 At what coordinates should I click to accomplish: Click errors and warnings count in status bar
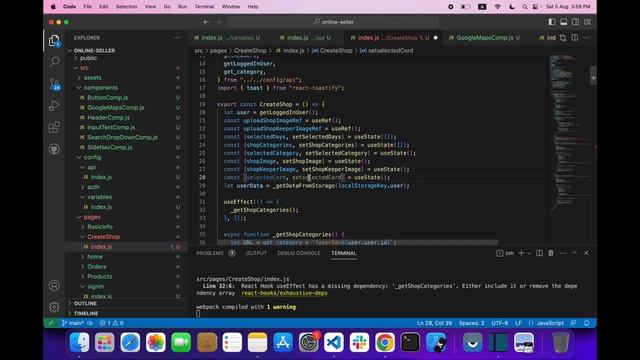click(111, 323)
